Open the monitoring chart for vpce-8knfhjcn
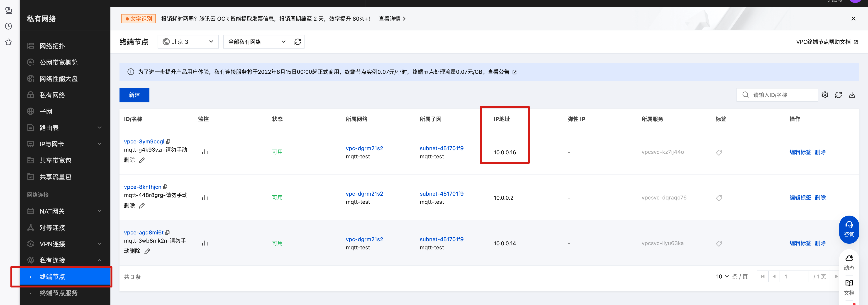The width and height of the screenshot is (868, 305). (x=205, y=198)
